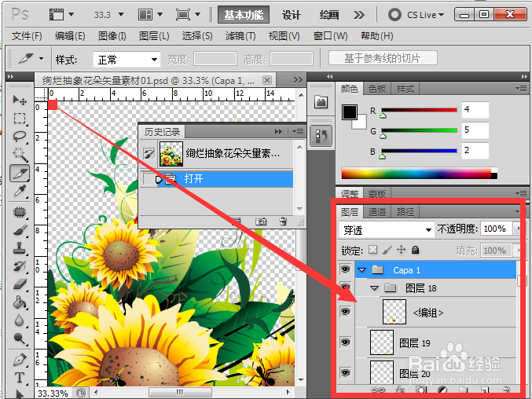Select the Eraser tool

[20, 284]
